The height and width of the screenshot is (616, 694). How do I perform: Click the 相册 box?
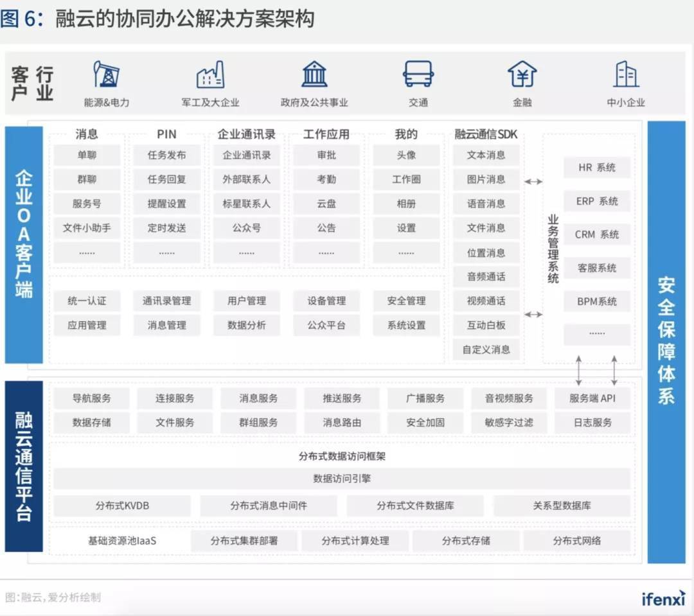pyautogui.click(x=406, y=204)
